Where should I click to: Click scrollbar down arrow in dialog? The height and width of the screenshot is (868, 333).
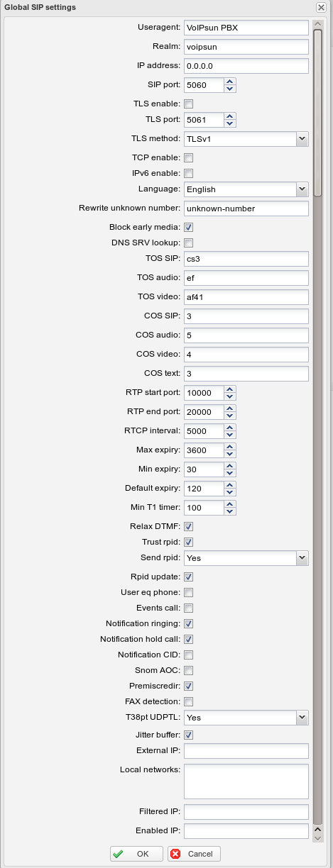tap(317, 838)
